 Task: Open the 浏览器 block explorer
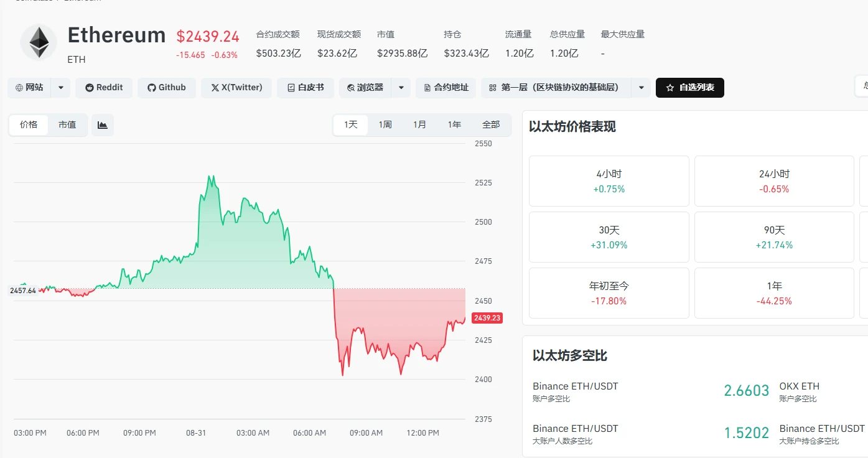pyautogui.click(x=365, y=88)
